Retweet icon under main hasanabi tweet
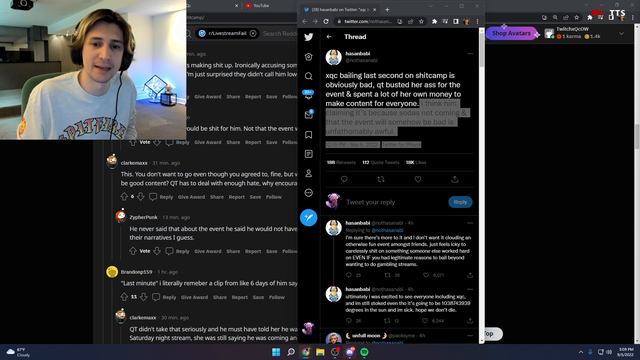The height and width of the screenshot is (360, 640). [x=381, y=179]
